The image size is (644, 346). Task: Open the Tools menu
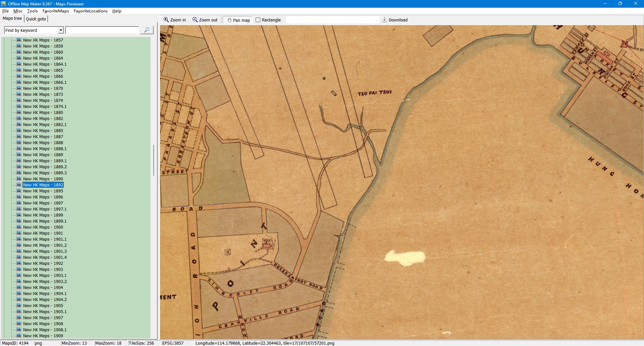click(x=32, y=11)
